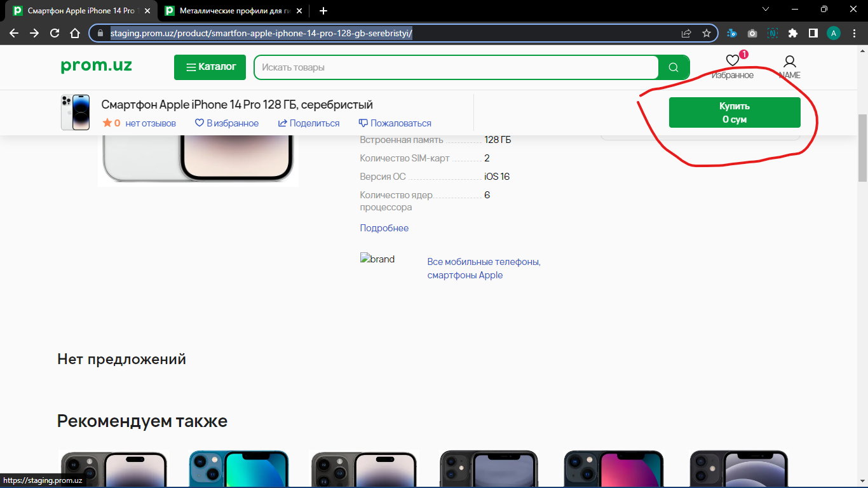Open the Каталог menu
The height and width of the screenshot is (488, 868).
(x=210, y=67)
